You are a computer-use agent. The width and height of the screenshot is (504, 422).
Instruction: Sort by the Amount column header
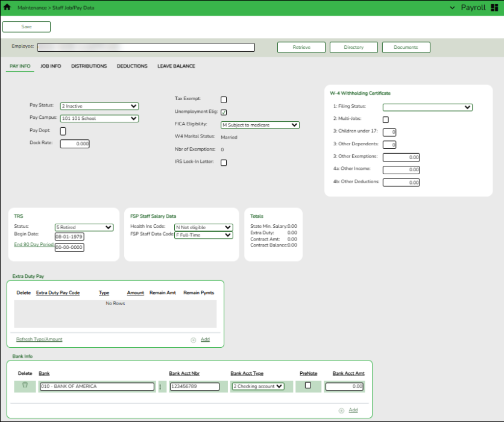click(x=135, y=292)
